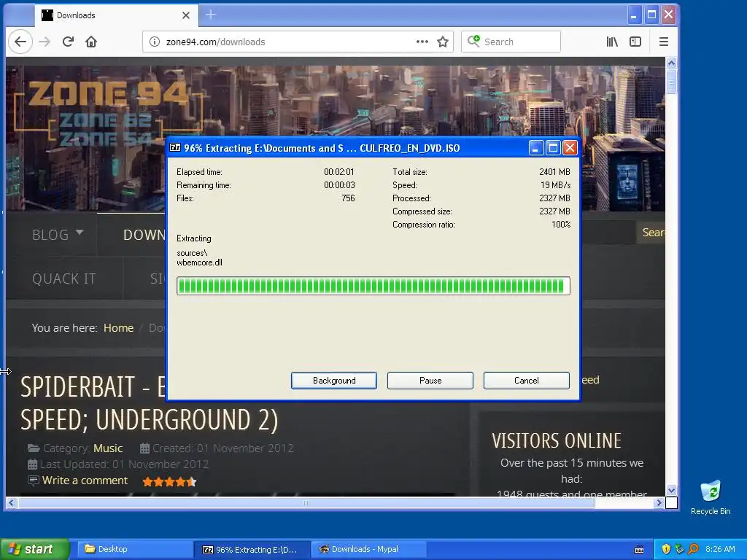Open the Library icon in browser toolbar
The width and height of the screenshot is (747, 560).
pos(612,42)
